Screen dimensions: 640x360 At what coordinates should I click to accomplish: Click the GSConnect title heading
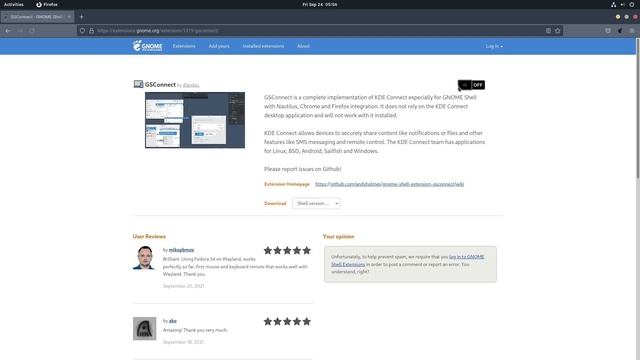click(x=160, y=84)
